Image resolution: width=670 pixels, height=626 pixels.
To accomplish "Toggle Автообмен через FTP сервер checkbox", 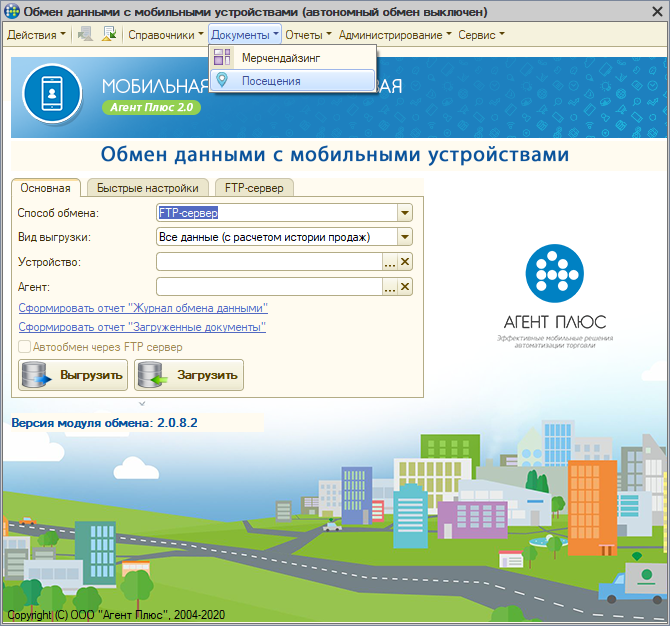I will [24, 347].
